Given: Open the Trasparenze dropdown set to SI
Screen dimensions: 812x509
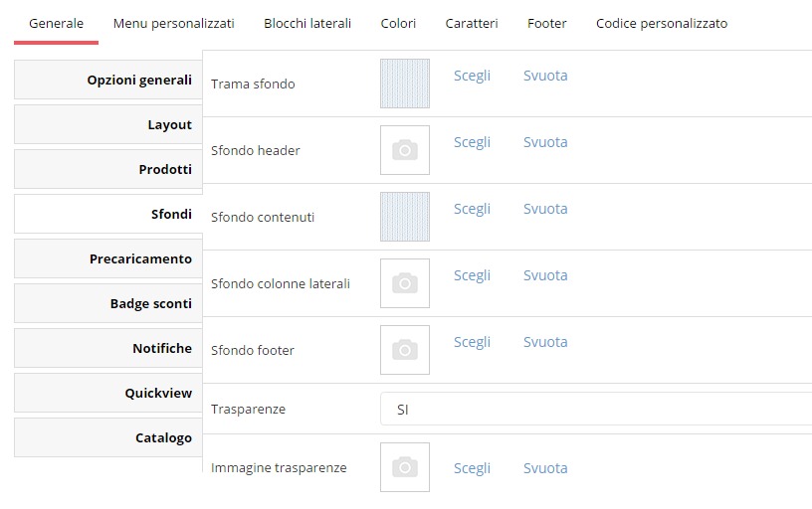Looking at the screenshot, I should 596,409.
